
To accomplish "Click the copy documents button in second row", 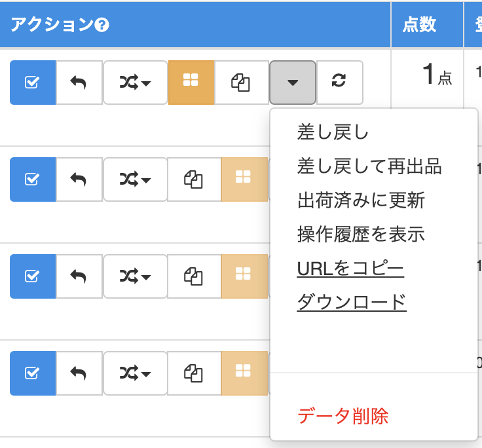I will pyautogui.click(x=195, y=179).
